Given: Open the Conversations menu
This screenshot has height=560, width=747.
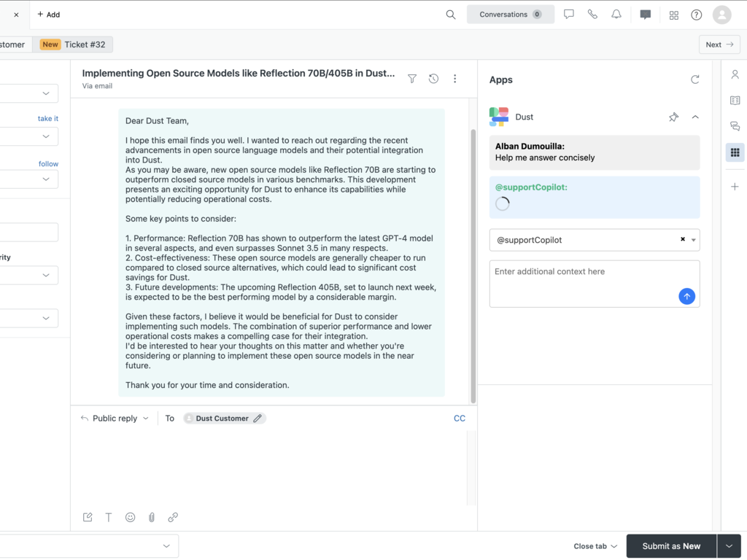Looking at the screenshot, I should (510, 15).
